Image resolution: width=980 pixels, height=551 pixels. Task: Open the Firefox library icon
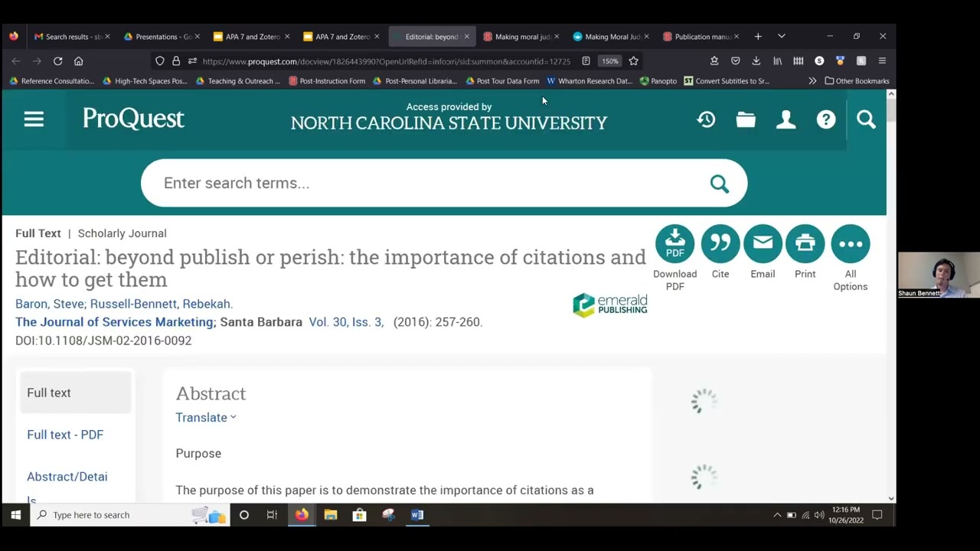click(x=777, y=61)
